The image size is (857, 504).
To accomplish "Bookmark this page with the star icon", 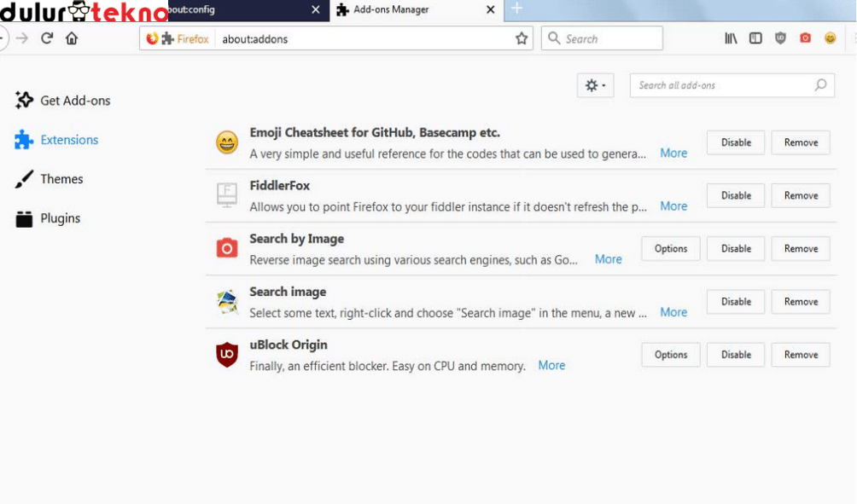I will tap(522, 38).
